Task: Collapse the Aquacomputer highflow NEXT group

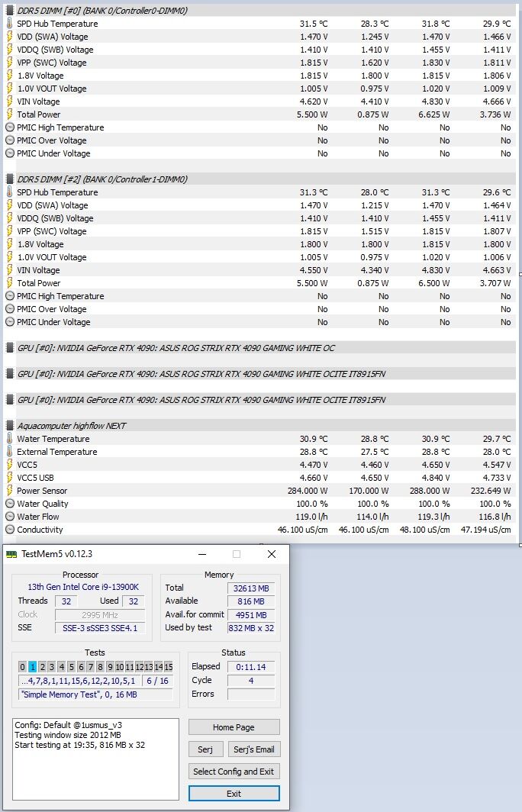Action: click(x=72, y=426)
